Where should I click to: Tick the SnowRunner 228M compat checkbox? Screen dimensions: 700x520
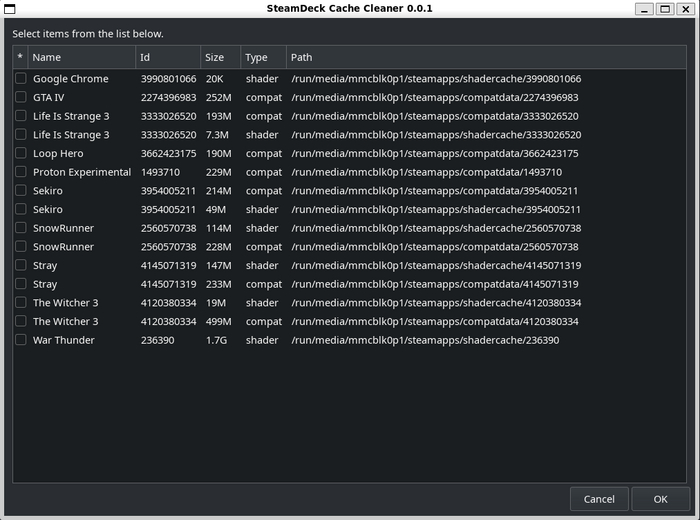(21, 246)
